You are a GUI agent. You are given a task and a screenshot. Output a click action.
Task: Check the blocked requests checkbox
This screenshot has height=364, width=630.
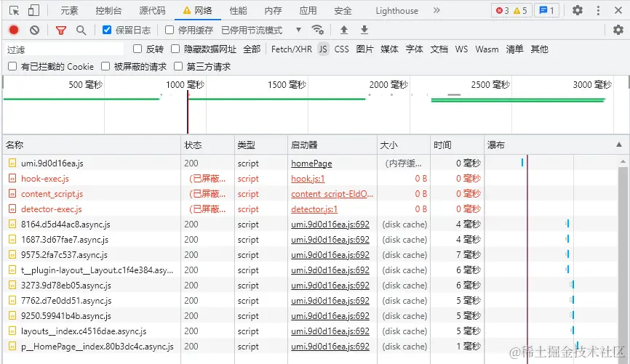tap(105, 66)
